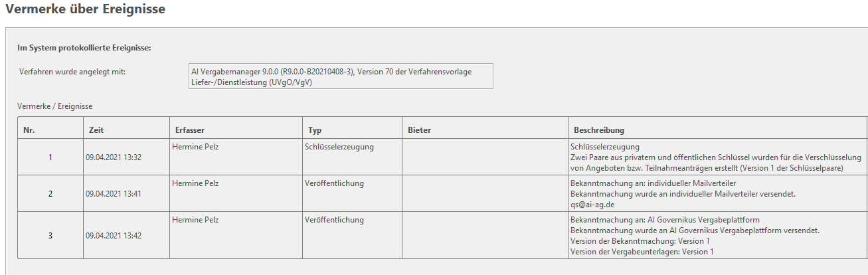Screen dimensions: 868x275
Task: Click Hermine Pelz in the first row
Action: pos(195,147)
